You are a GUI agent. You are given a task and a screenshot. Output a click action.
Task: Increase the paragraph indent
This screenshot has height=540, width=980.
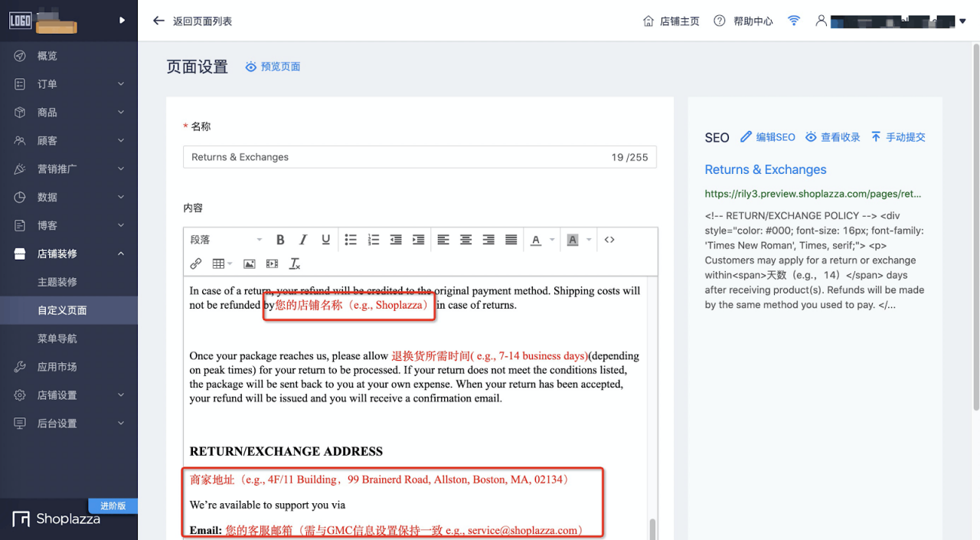pyautogui.click(x=419, y=240)
